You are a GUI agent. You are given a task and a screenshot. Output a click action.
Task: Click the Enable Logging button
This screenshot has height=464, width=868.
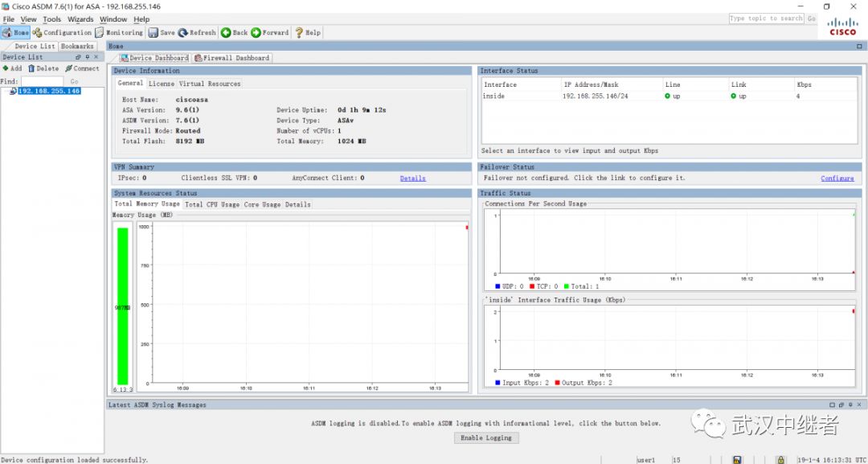point(486,438)
